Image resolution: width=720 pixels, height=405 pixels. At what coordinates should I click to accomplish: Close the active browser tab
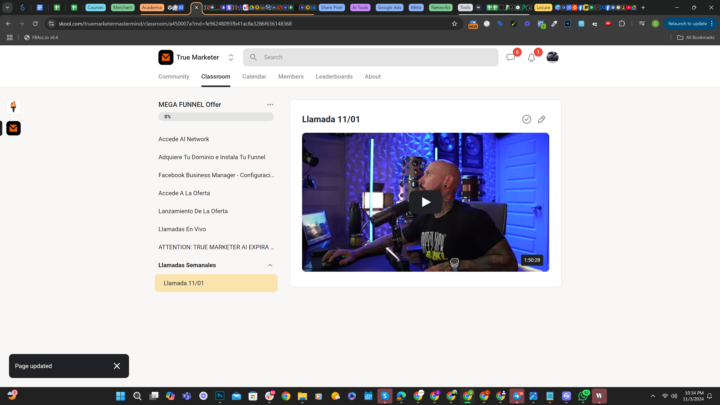197,7
